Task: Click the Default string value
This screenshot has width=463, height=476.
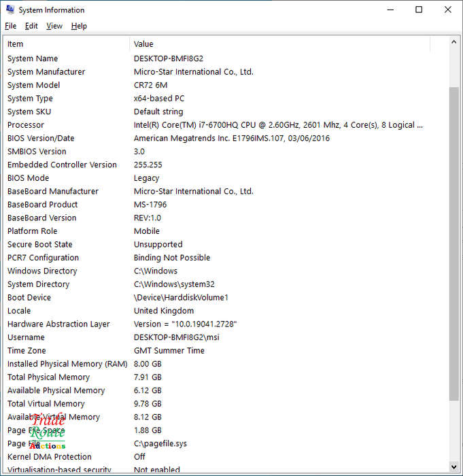Action: [158, 112]
